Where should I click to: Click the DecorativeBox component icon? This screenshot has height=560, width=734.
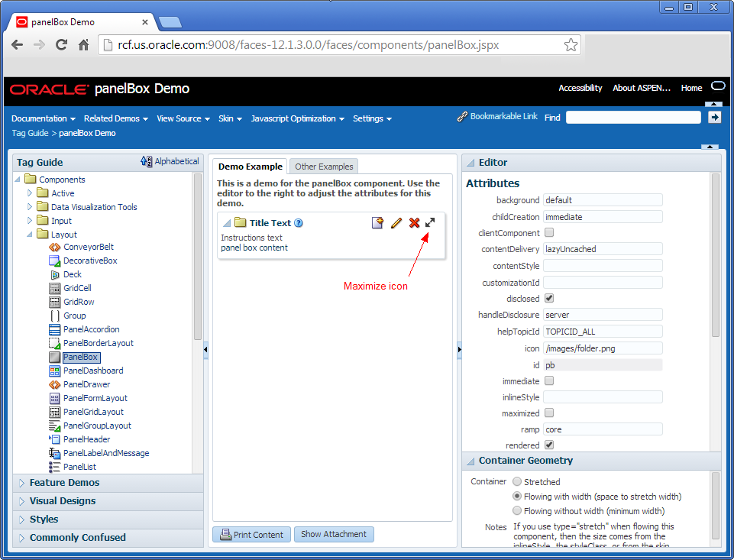coord(55,261)
